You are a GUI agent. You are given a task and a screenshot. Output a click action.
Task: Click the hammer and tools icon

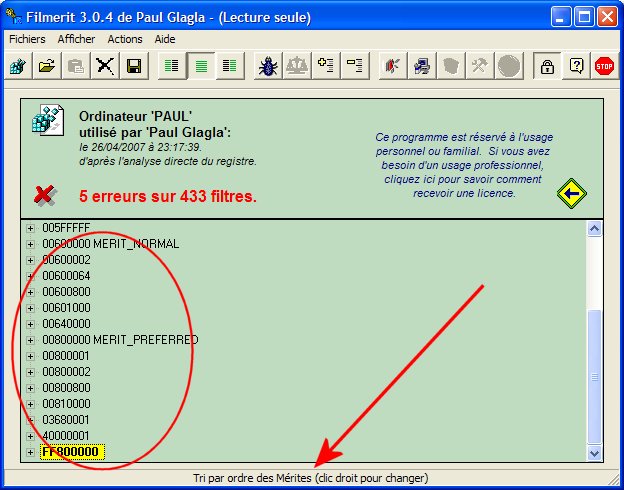[480, 66]
